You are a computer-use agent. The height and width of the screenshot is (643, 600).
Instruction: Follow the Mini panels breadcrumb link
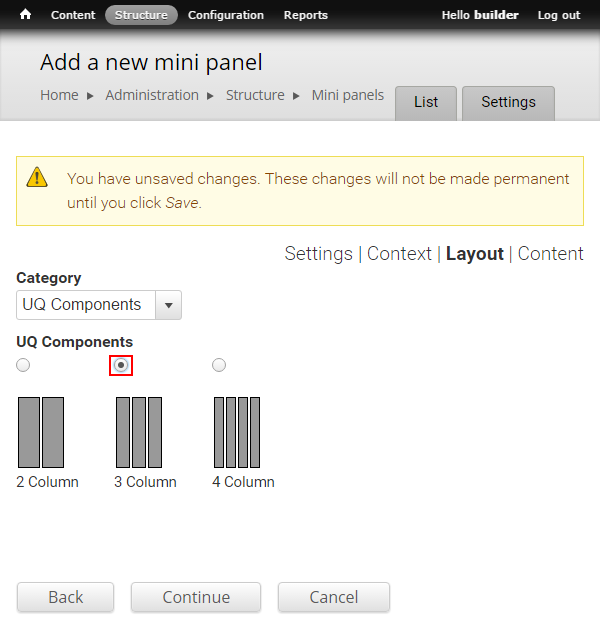pyautogui.click(x=348, y=95)
